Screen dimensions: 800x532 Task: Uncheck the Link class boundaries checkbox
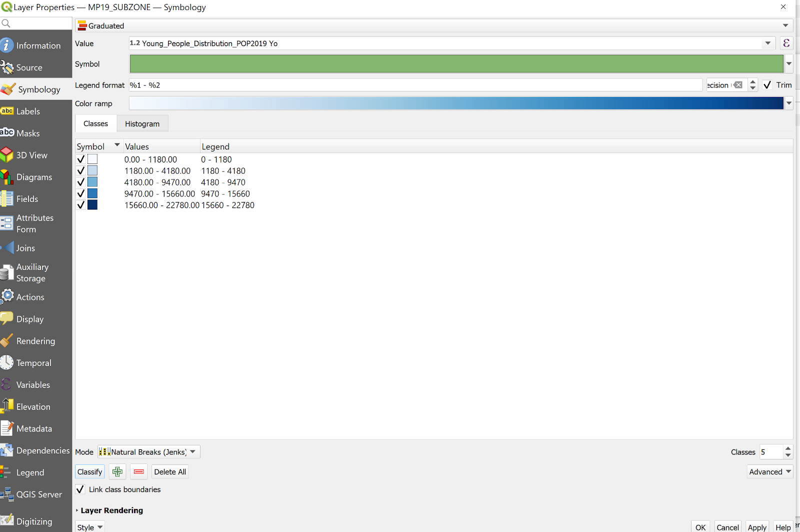[80, 489]
